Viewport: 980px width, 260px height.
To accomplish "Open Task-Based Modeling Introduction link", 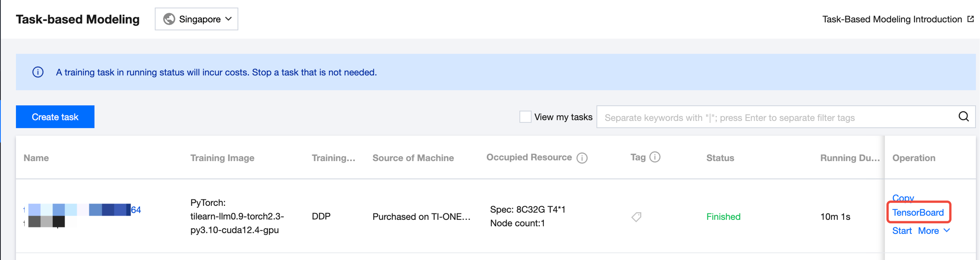I will pos(892,19).
